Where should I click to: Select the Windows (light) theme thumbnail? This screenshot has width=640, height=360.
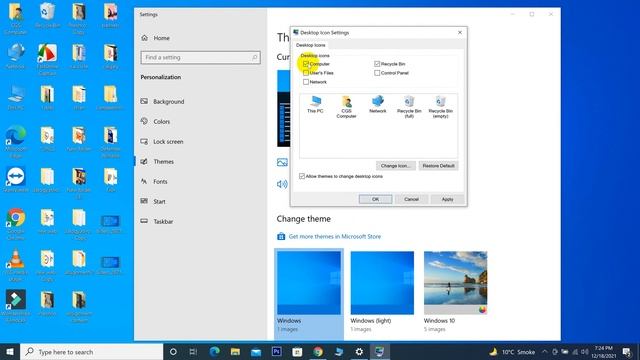pos(382,283)
